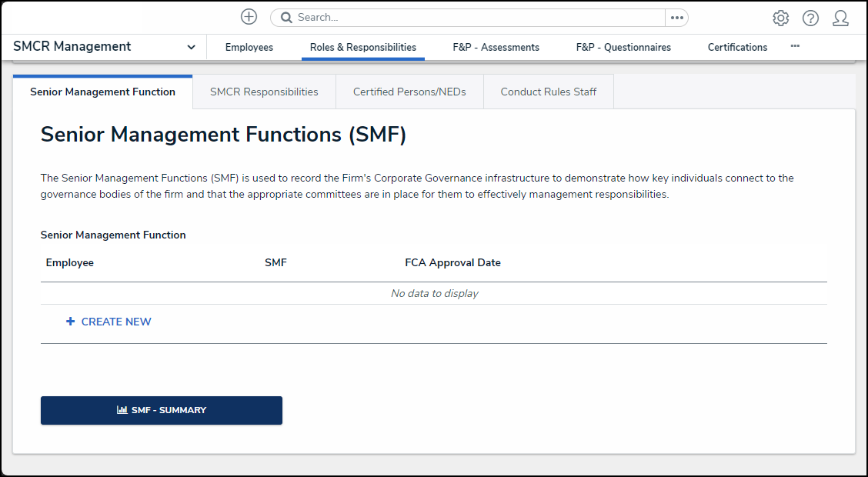Open the settings gear icon
This screenshot has height=477, width=868.
[780, 18]
